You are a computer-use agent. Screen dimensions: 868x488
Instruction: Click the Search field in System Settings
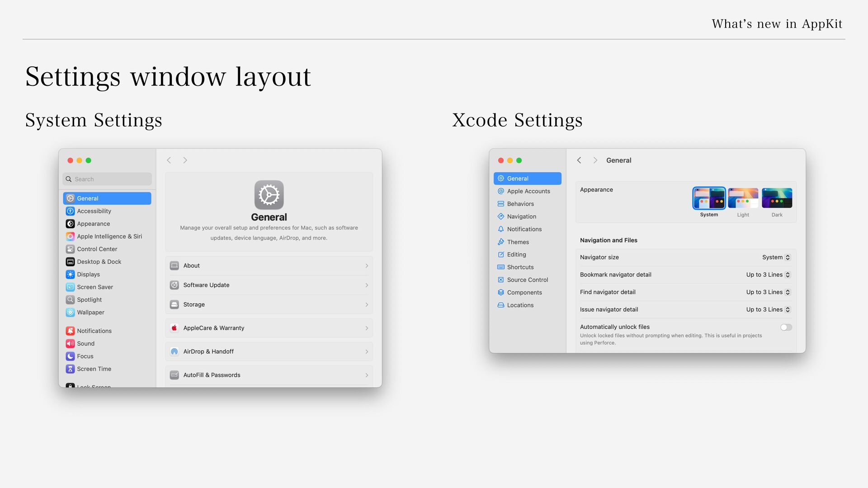(x=107, y=179)
